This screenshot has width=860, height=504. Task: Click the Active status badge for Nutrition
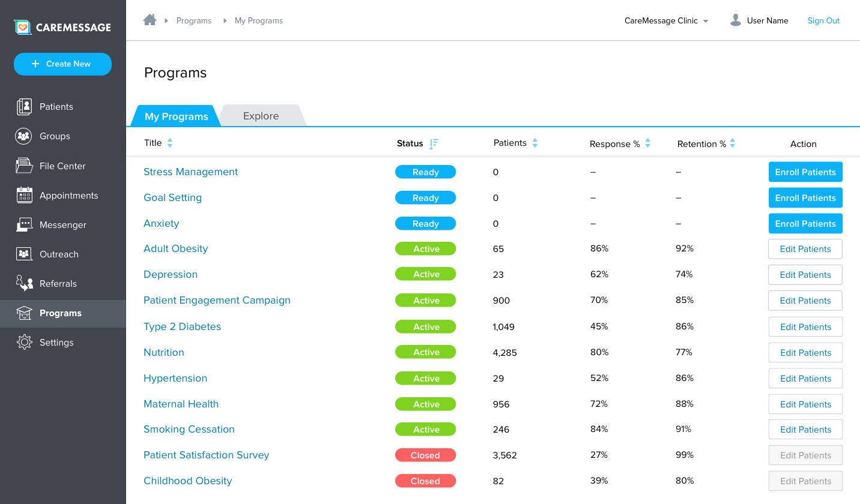click(425, 352)
